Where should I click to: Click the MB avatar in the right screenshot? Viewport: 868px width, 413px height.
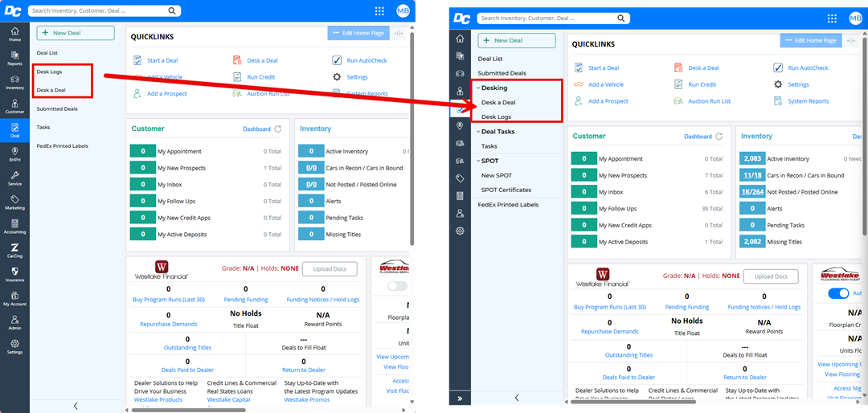[x=854, y=18]
